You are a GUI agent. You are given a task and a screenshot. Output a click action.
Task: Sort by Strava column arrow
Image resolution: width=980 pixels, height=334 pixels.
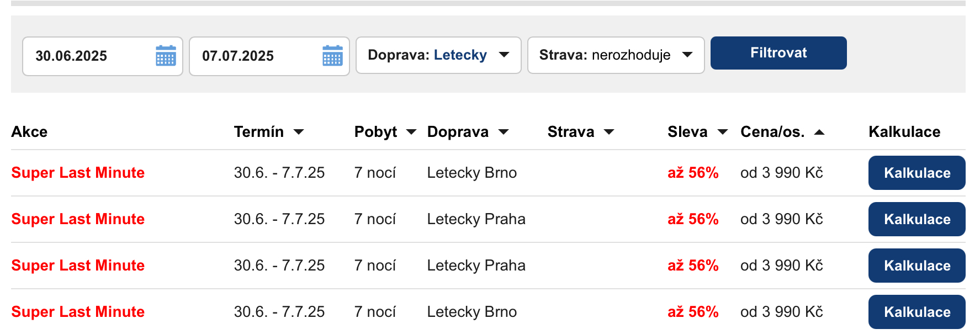[x=609, y=132]
